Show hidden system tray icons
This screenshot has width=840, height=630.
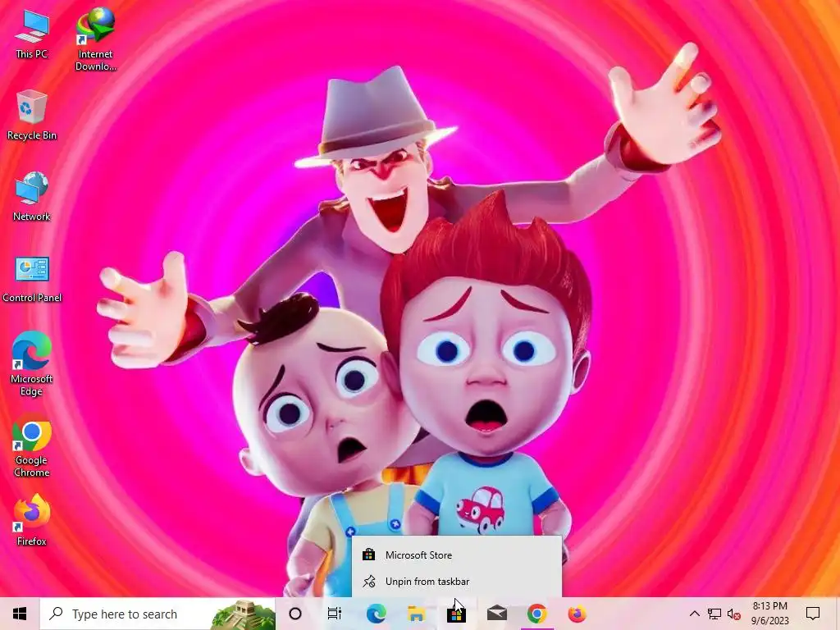(x=694, y=614)
